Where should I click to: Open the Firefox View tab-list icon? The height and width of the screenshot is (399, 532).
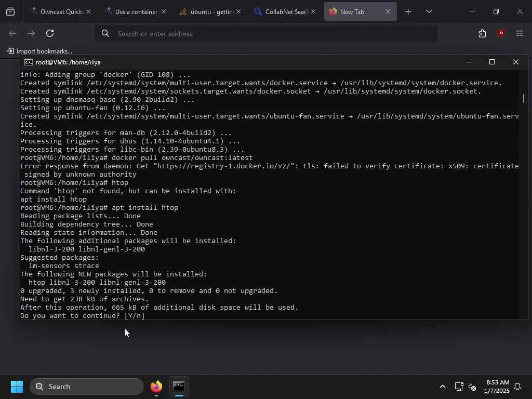[x=10, y=11]
